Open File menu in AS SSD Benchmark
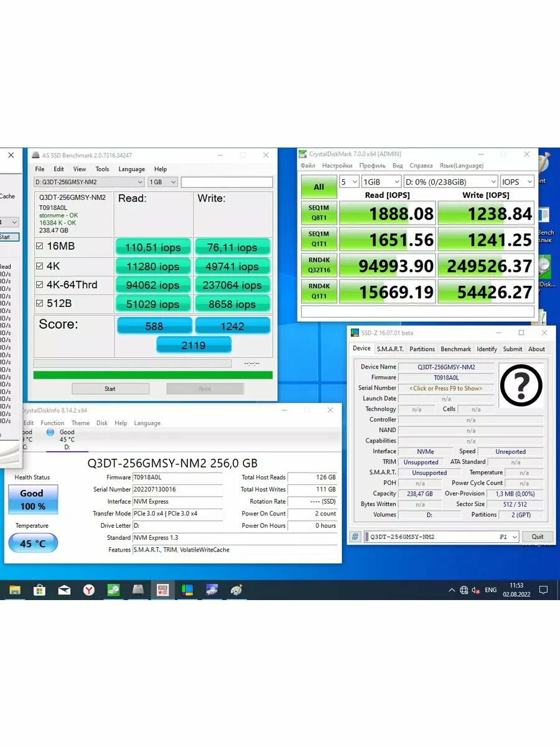 point(40,169)
